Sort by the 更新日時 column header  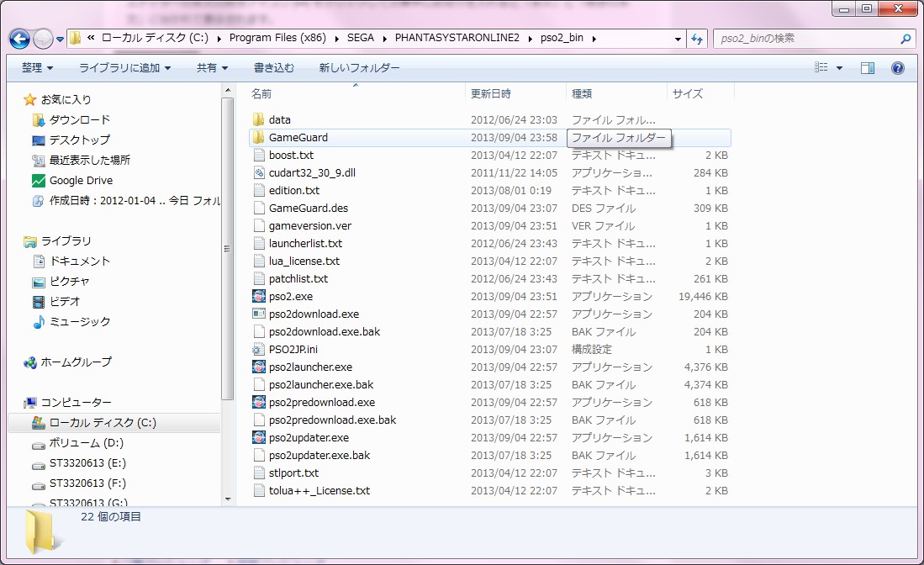pyautogui.click(x=490, y=93)
